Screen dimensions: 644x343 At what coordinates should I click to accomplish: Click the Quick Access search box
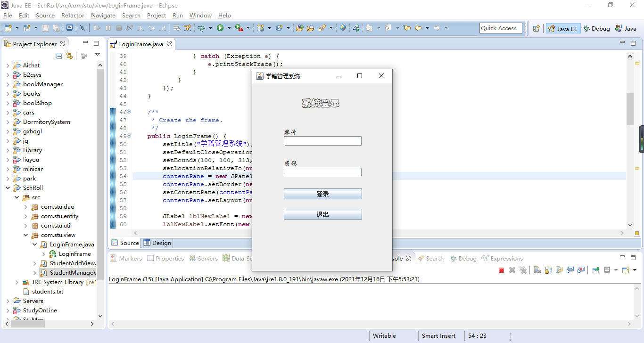(x=501, y=28)
